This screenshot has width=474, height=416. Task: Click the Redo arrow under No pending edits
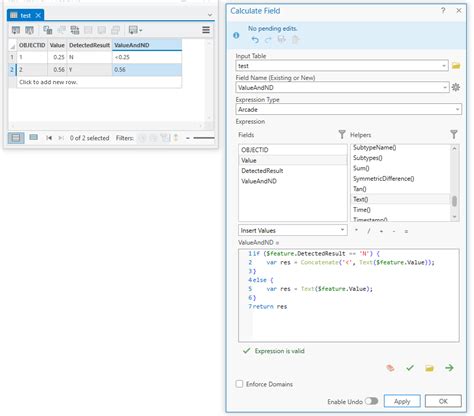coord(268,40)
